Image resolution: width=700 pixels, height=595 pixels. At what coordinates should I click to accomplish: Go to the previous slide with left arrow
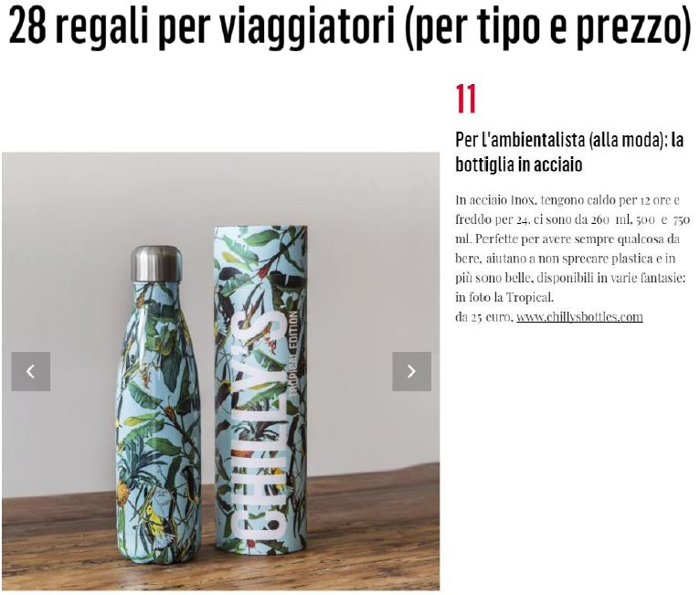pyautogui.click(x=31, y=371)
